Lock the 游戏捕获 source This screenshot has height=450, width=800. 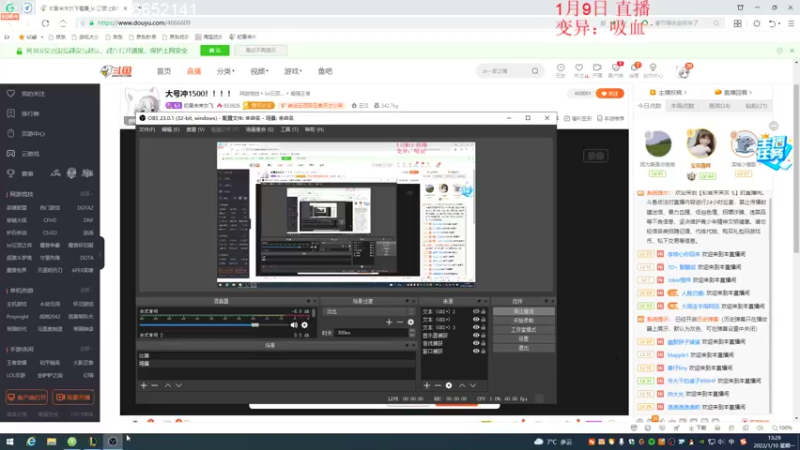[x=483, y=343]
